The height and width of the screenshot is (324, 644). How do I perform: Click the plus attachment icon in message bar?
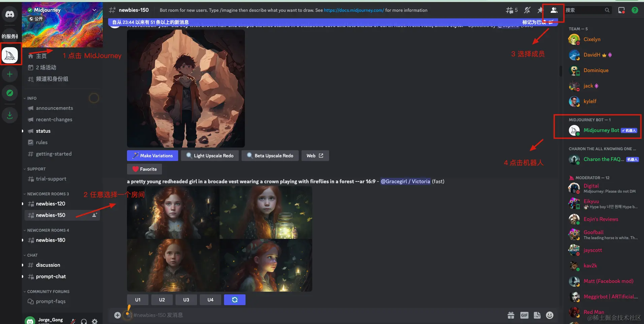point(118,315)
